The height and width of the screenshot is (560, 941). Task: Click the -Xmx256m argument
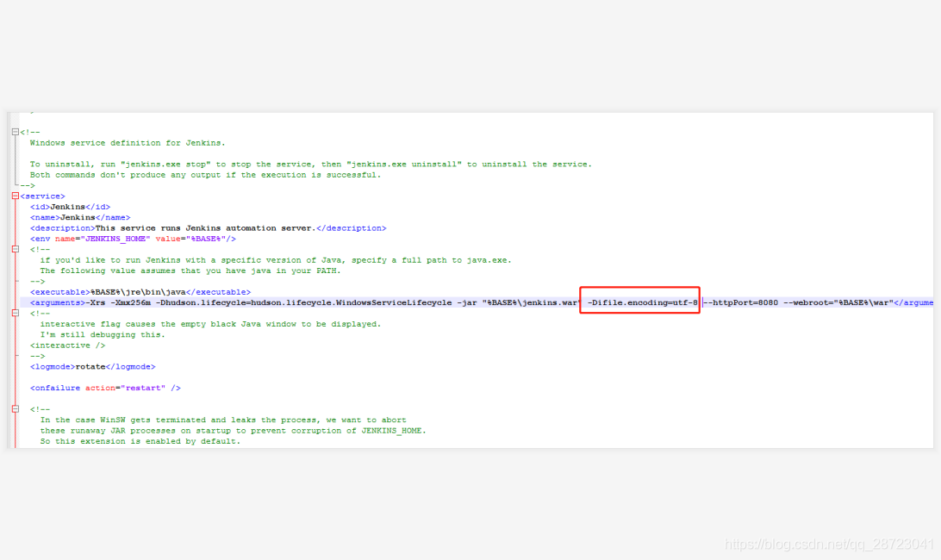click(130, 302)
